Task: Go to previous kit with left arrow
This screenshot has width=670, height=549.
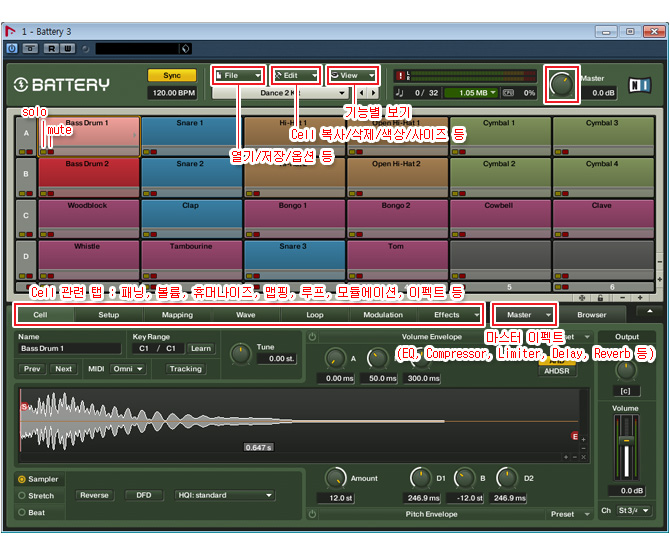Action: pyautogui.click(x=361, y=93)
